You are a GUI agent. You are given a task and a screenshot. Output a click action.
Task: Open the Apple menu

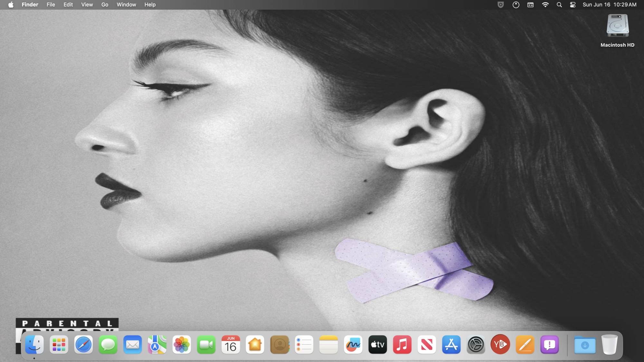click(11, 5)
